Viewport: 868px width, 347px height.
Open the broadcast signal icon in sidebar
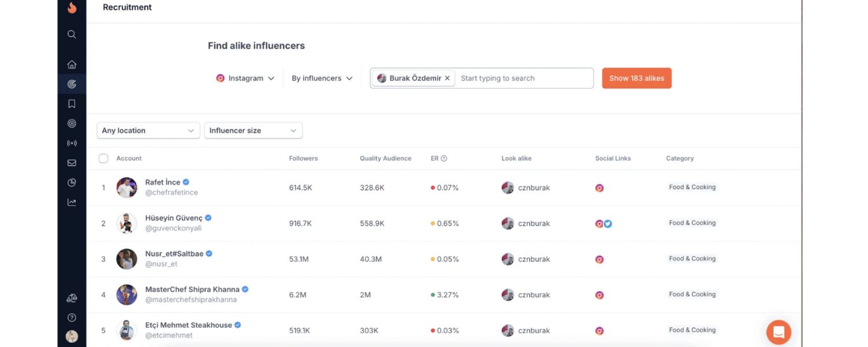point(71,143)
